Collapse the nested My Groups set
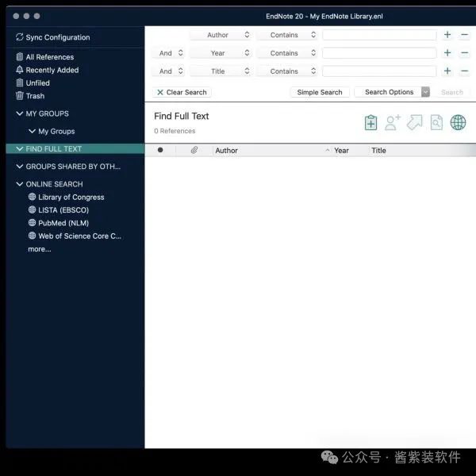The image size is (476, 476). pos(32,131)
